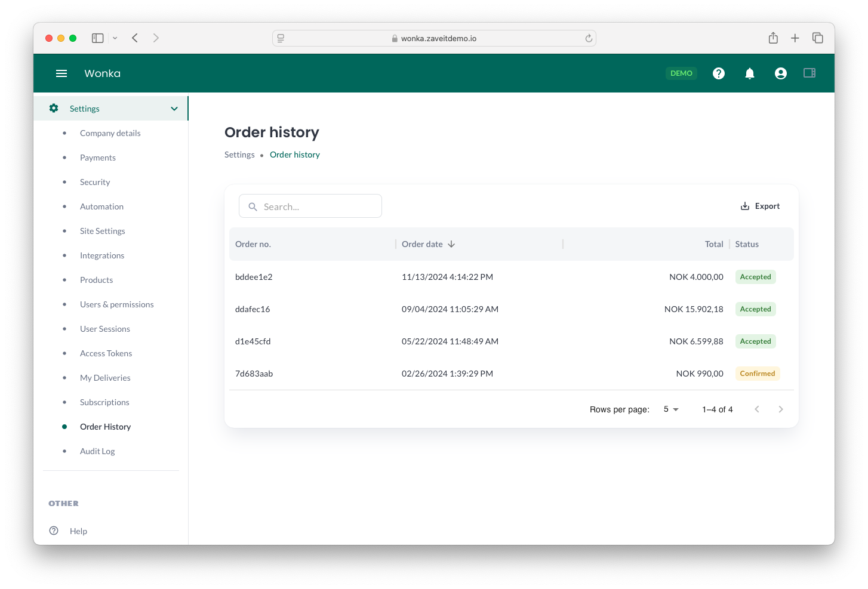Click the Wonka logo text
Viewport: 868px width, 589px height.
[103, 73]
